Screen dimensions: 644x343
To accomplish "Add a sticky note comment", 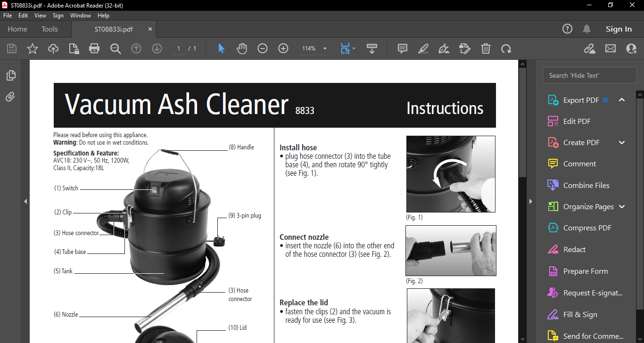I will (x=402, y=49).
